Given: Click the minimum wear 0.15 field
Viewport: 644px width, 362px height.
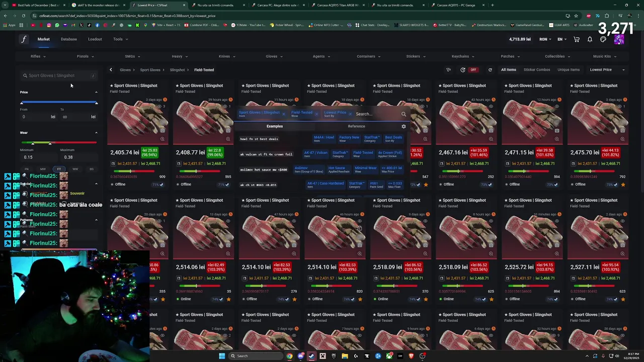Looking at the screenshot, I should click(38, 157).
